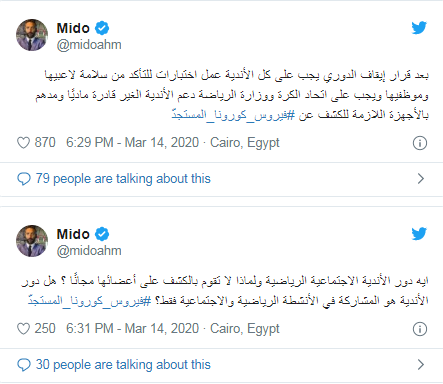This screenshot has width=443, height=384.
Task: Like the tweet with 870 likes
Action: click(23, 143)
